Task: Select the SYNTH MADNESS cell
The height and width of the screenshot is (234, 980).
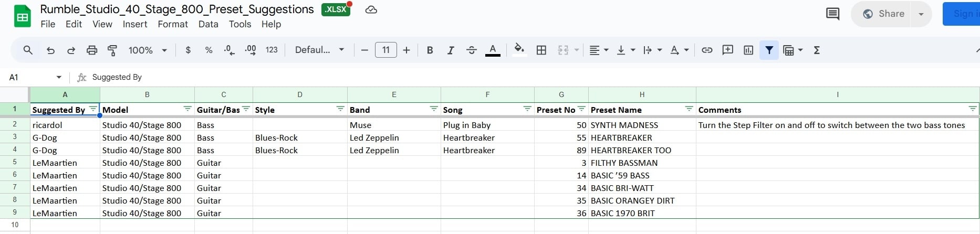Action: 642,125
